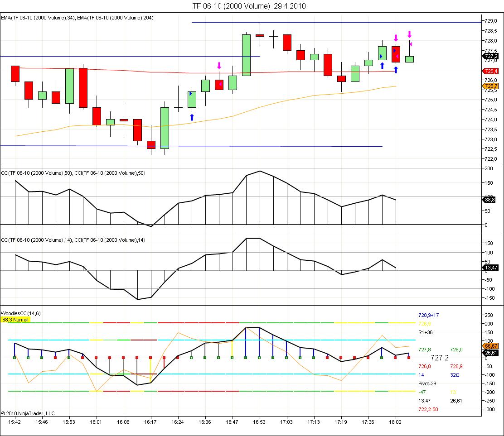This screenshot has width=504, height=436.
Task: Click the 13,47 CCI value marker
Action: 491,268
